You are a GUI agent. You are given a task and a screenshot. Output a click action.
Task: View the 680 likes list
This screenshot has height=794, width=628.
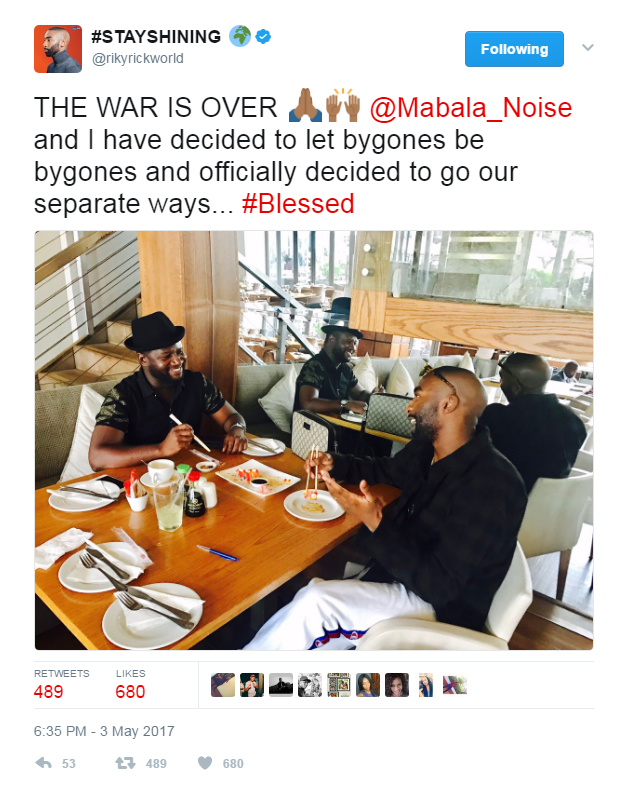(x=130, y=684)
